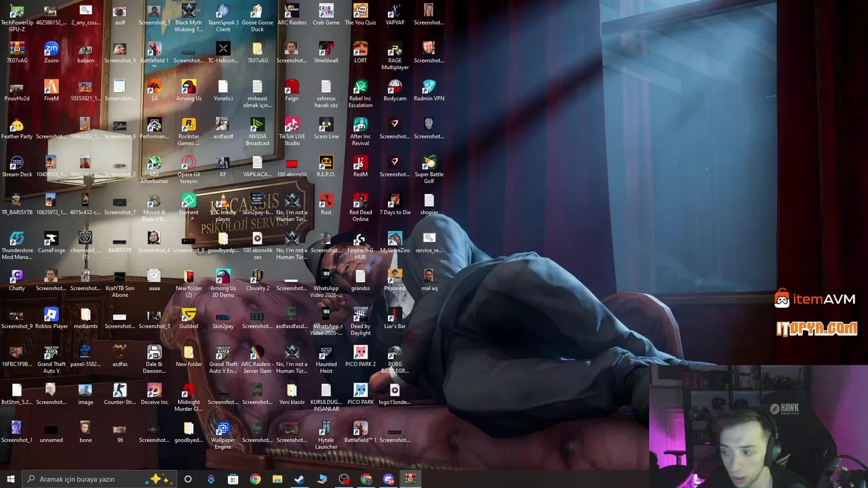Select Super Battle Golf icon
Image resolution: width=868 pixels, height=488 pixels.
(x=429, y=169)
